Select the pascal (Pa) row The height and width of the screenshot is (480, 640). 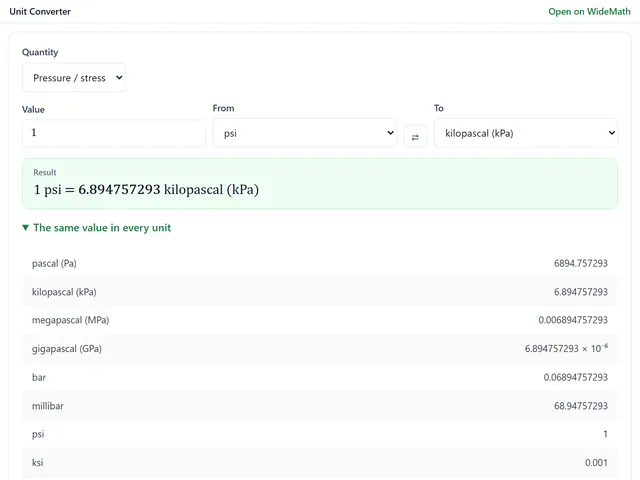pyautogui.click(x=320, y=263)
